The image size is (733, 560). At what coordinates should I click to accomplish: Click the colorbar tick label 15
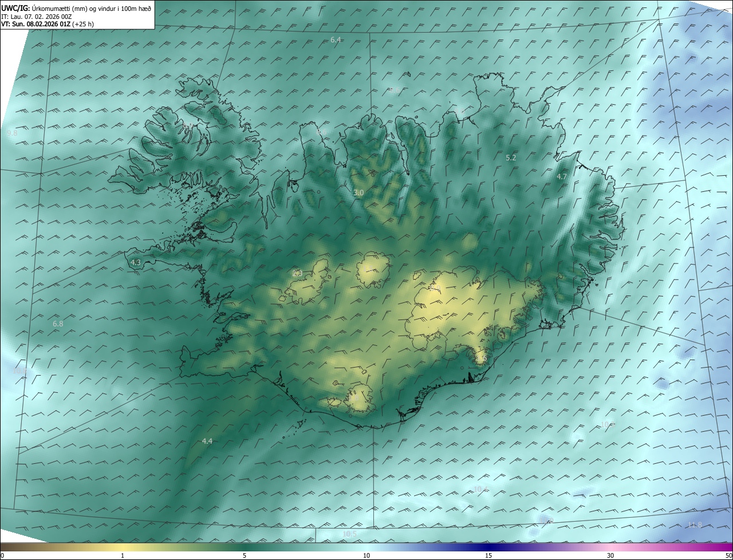click(488, 556)
